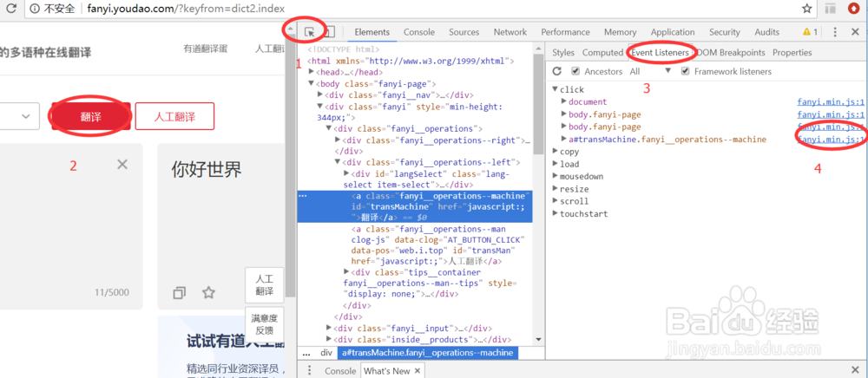Image resolution: width=868 pixels, height=378 pixels.
Task: Switch to the Console tab
Action: pyautogui.click(x=419, y=32)
